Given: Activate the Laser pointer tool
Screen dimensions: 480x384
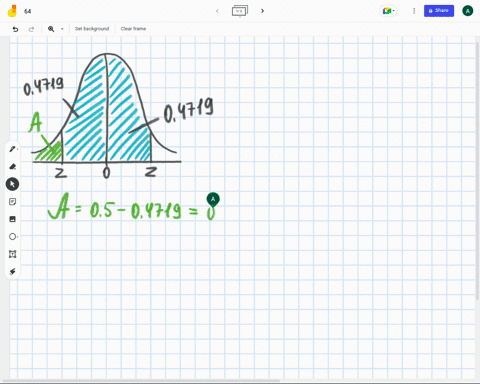Looking at the screenshot, I should pos(13,271).
